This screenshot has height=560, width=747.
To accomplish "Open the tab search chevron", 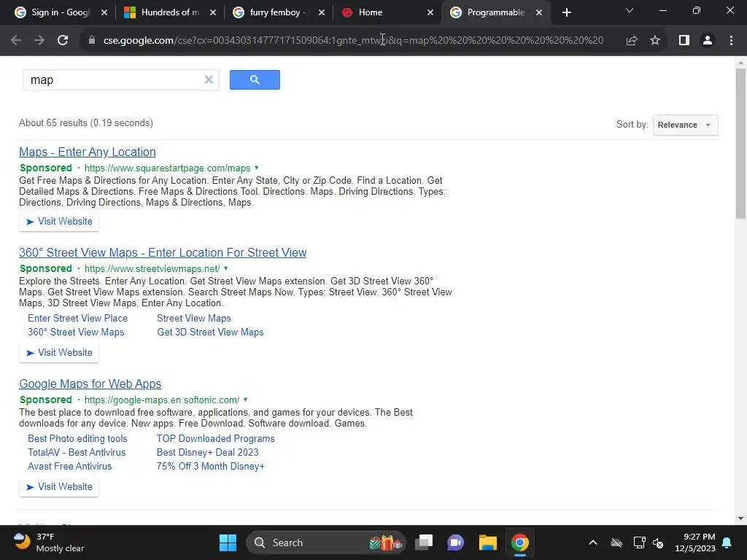I will (x=630, y=10).
